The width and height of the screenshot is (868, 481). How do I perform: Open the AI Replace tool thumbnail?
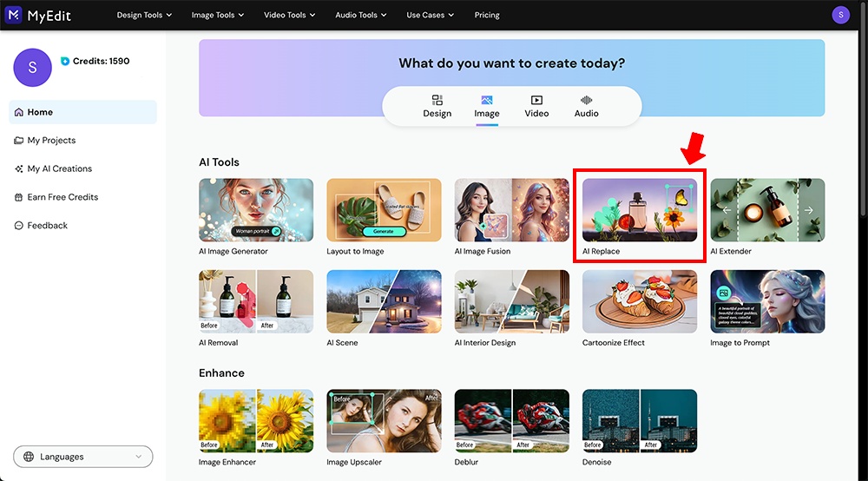pos(640,210)
